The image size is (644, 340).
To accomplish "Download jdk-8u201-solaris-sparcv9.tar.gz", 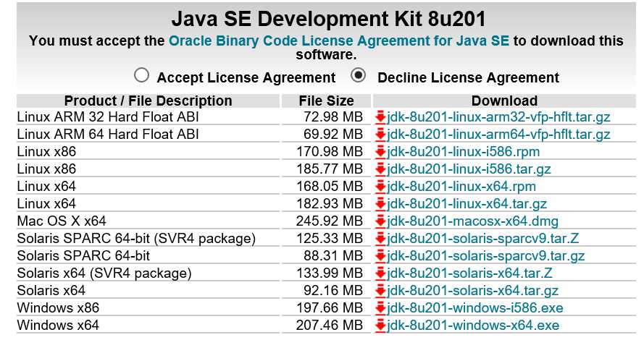I will point(485,256).
